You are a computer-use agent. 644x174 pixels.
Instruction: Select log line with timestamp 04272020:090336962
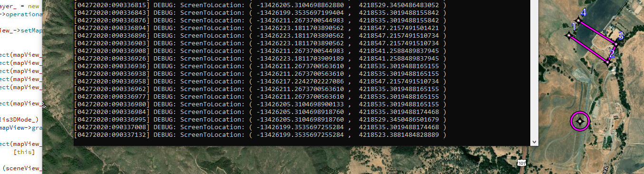pyautogui.click(x=261, y=89)
